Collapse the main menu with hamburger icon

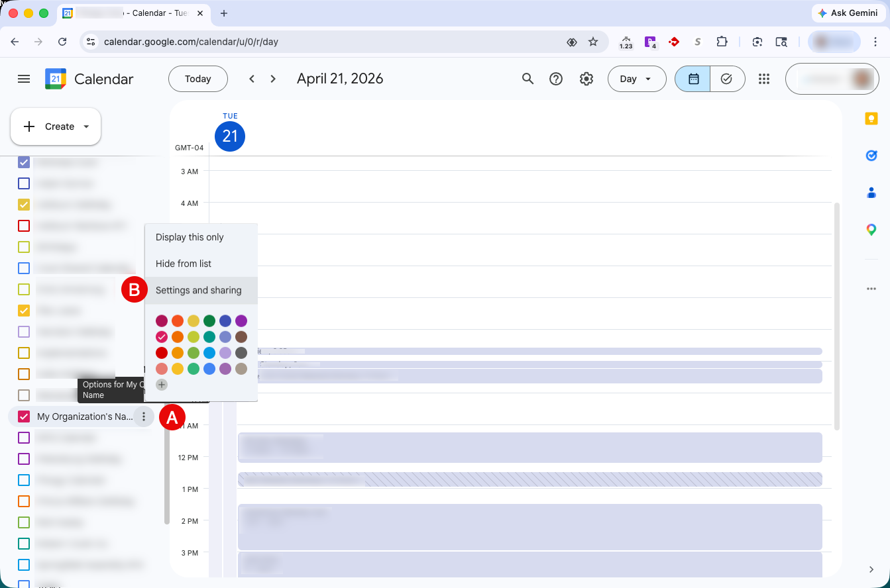24,78
